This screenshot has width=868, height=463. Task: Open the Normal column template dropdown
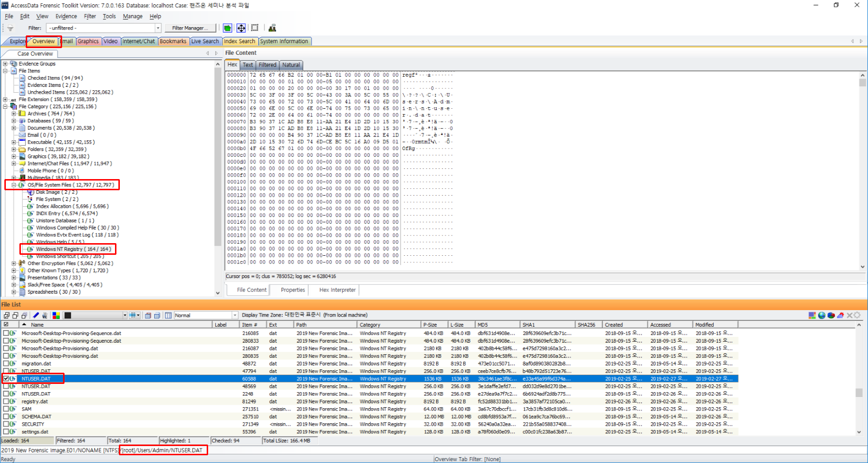235,315
